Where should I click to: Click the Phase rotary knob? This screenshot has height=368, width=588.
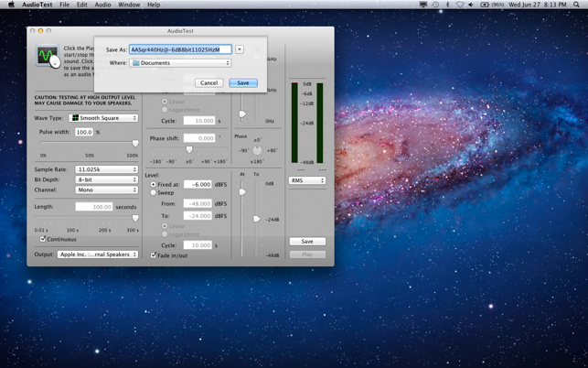257,150
